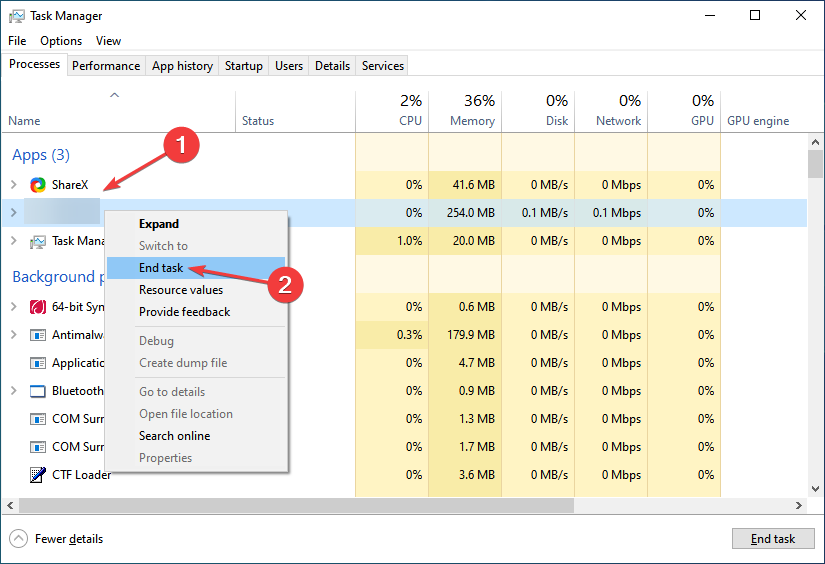Click the vertical scrollbar up arrow
825x564 pixels.
pos(815,142)
